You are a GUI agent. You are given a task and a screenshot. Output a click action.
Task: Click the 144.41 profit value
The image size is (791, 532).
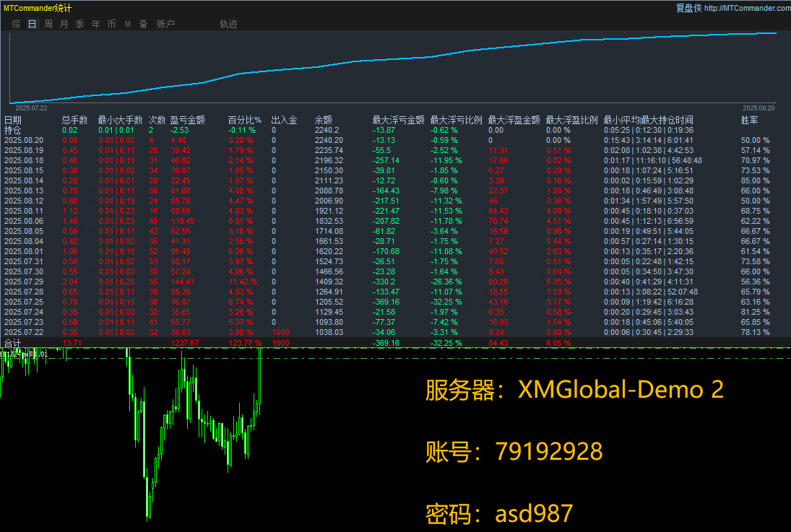[183, 282]
